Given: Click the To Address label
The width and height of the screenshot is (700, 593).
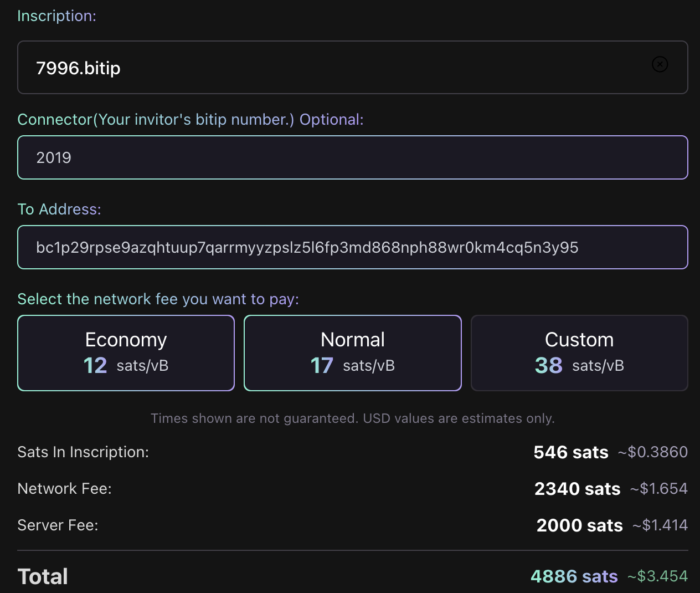Looking at the screenshot, I should tap(59, 209).
